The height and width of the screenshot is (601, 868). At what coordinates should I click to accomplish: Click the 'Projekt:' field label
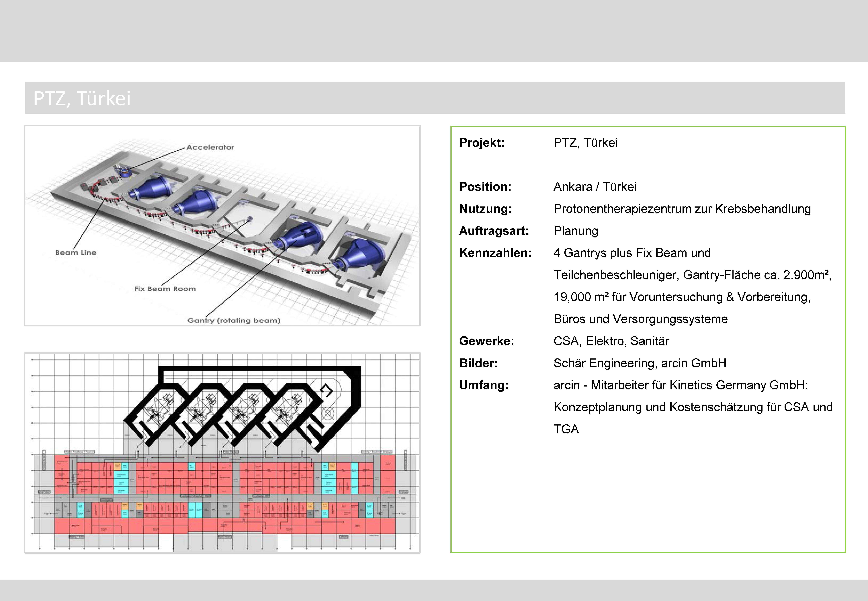point(482,143)
